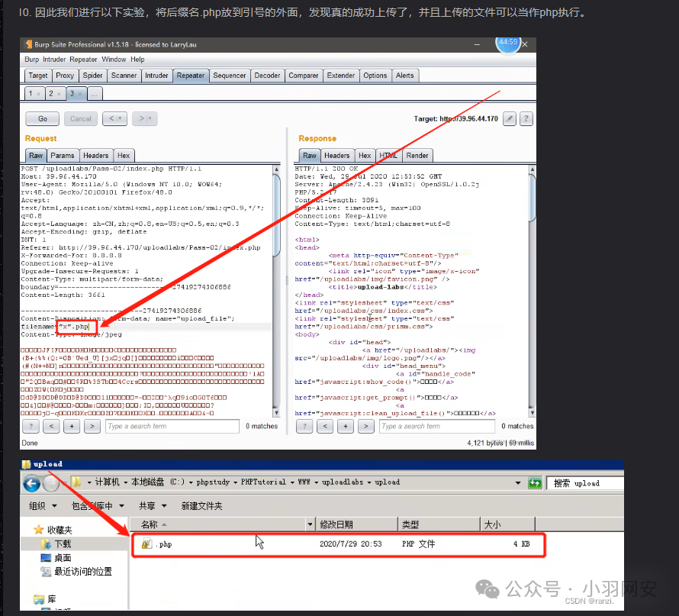Viewport: 679px width, 616px height.
Task: Focus the response search term field
Action: (x=437, y=426)
